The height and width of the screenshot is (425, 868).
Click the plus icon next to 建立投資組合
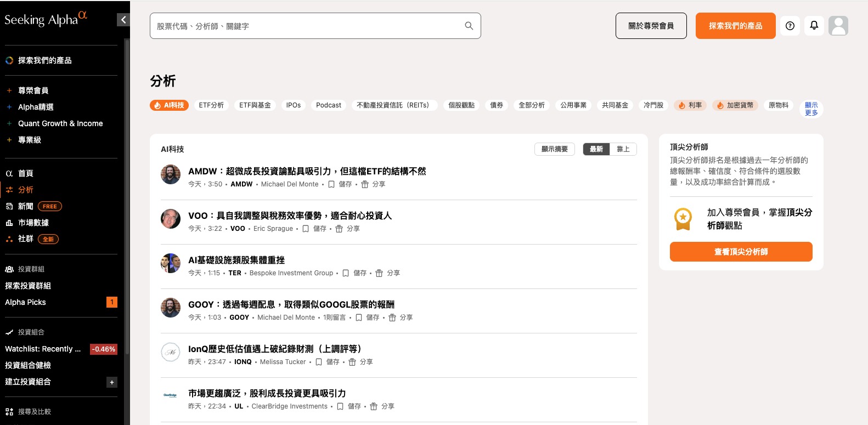coord(112,382)
